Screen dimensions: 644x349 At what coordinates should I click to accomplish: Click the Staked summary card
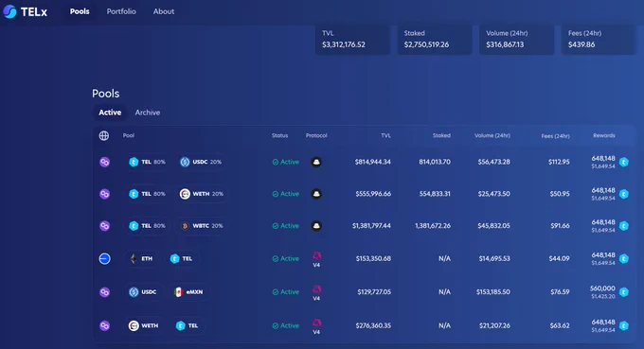click(x=435, y=40)
